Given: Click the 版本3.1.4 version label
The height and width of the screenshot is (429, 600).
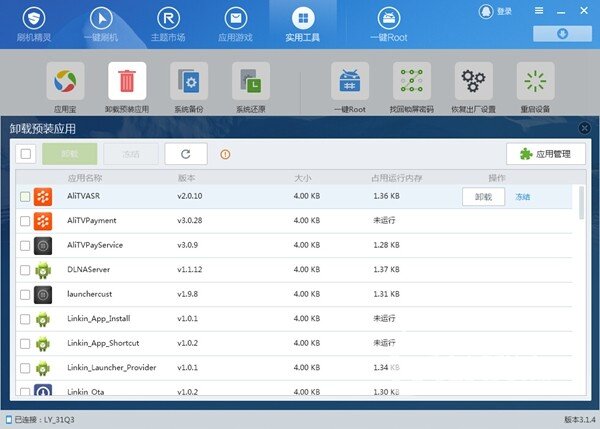Looking at the screenshot, I should tap(580, 420).
